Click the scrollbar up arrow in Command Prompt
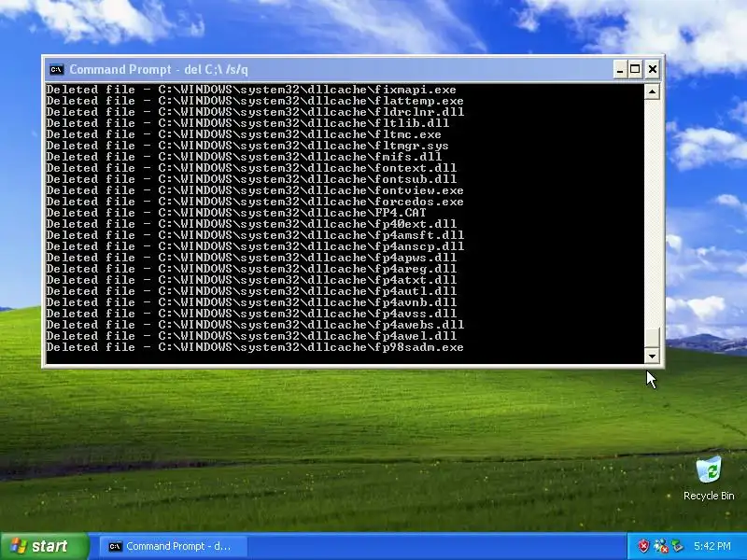Screen dimensions: 747x560 (x=652, y=91)
